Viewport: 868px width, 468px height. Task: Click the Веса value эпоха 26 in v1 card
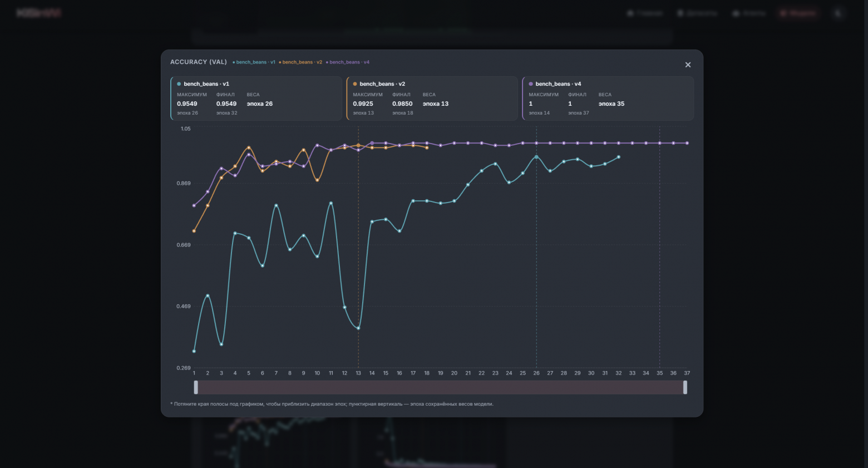260,104
